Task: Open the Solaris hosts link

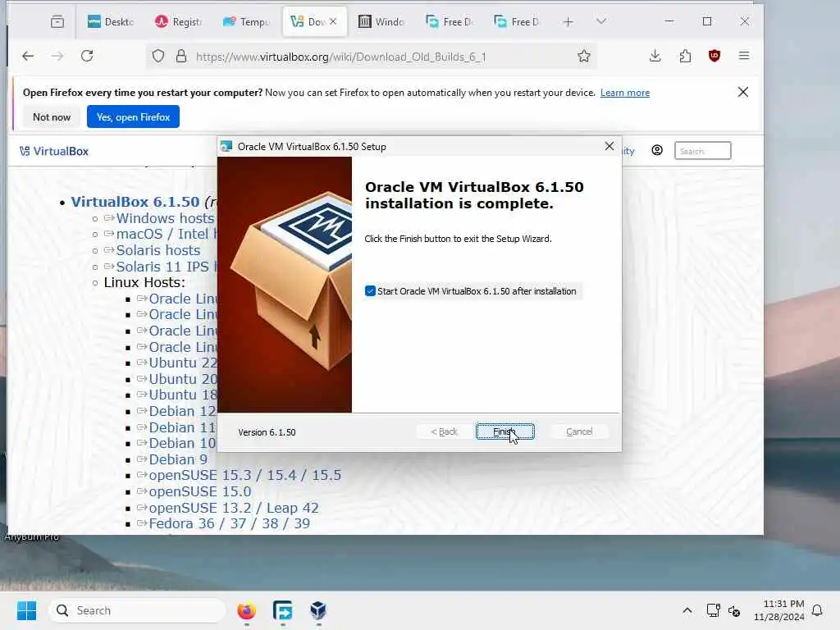Action: [158, 250]
